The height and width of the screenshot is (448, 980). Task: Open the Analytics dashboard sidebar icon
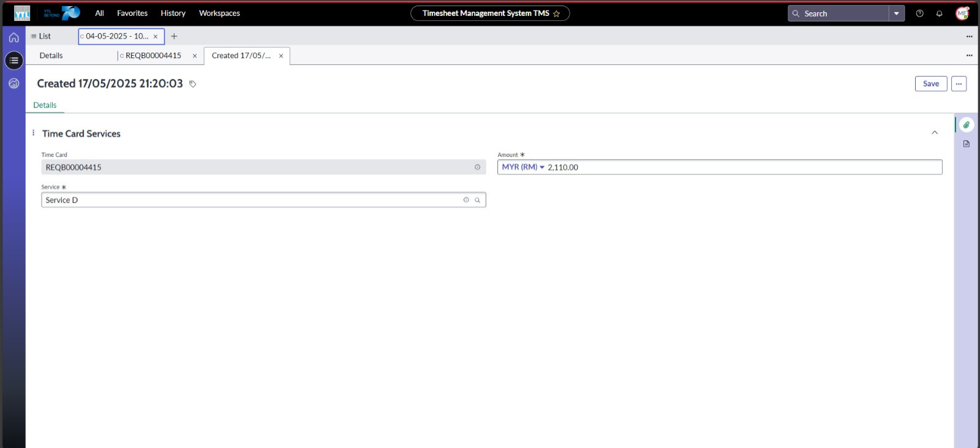point(13,83)
